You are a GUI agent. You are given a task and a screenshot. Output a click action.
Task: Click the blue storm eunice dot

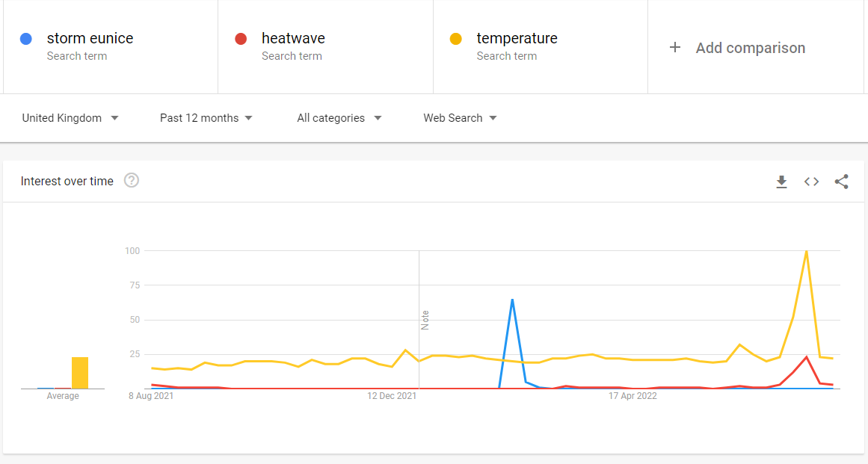click(26, 39)
